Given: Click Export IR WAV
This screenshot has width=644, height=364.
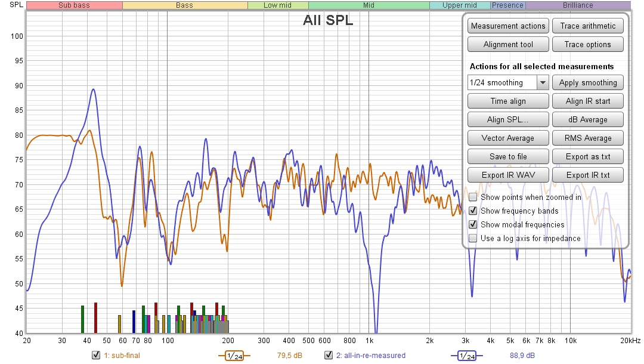Looking at the screenshot, I should pos(507,175).
